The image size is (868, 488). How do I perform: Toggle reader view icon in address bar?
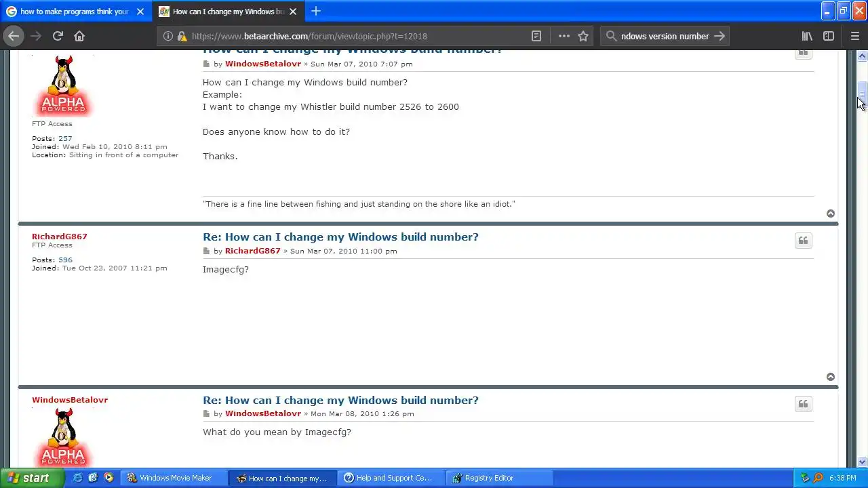536,36
